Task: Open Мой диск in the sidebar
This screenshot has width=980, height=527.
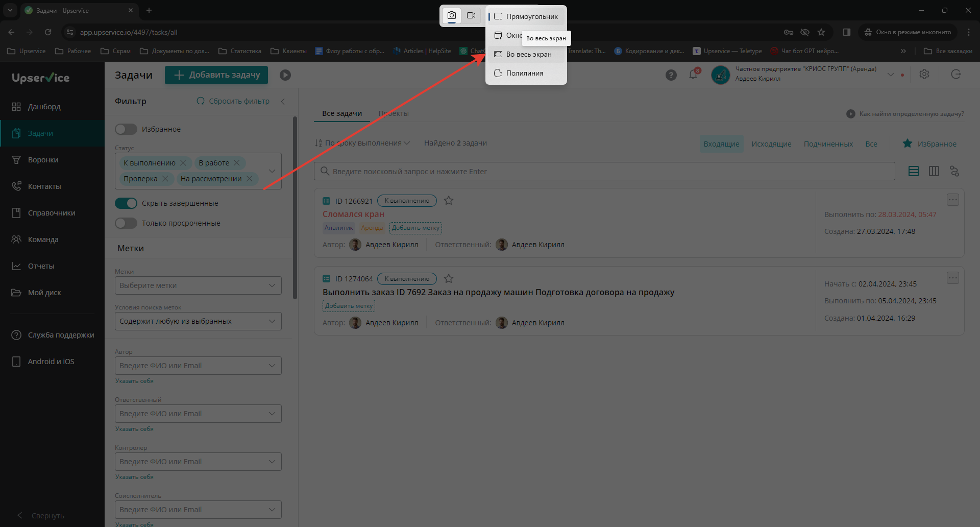Action: [x=52, y=293]
